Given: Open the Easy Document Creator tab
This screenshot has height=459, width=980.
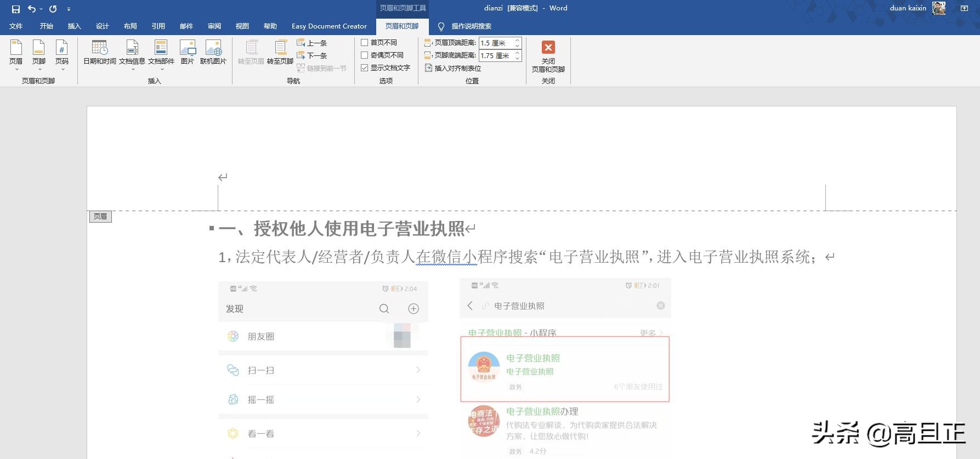Looking at the screenshot, I should pos(329,26).
